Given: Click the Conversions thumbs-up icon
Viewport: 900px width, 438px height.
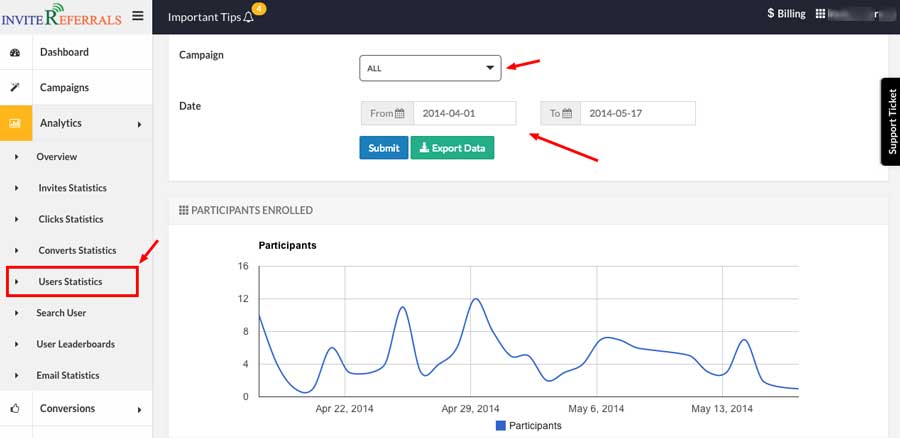Looking at the screenshot, I should (x=15, y=409).
